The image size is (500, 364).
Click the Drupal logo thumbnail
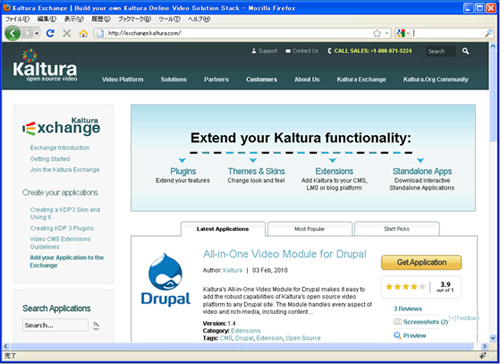coord(166,279)
